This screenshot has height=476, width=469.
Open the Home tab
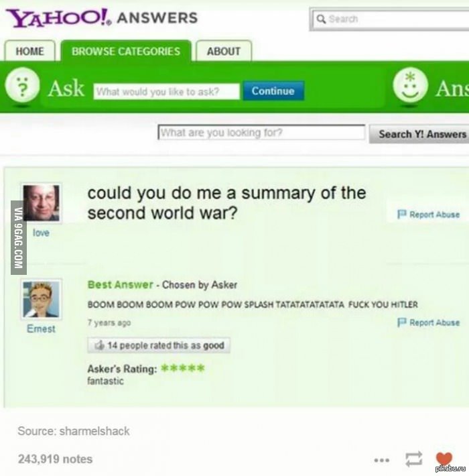[x=29, y=51]
